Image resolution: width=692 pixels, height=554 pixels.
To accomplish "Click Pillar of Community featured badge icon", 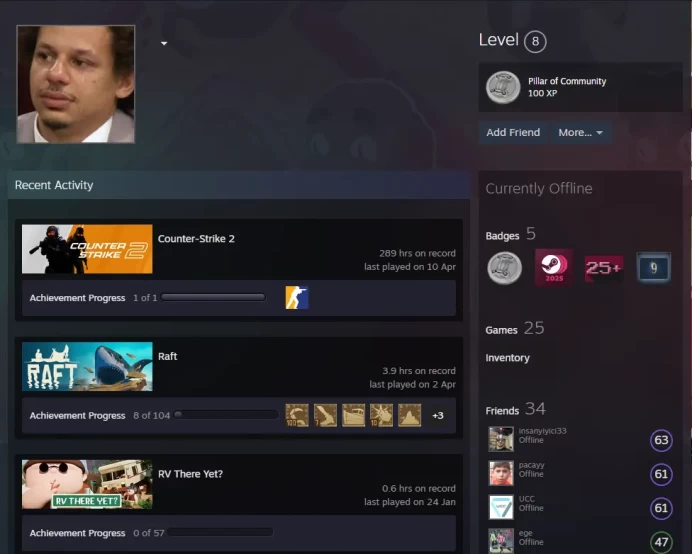I will click(x=503, y=87).
